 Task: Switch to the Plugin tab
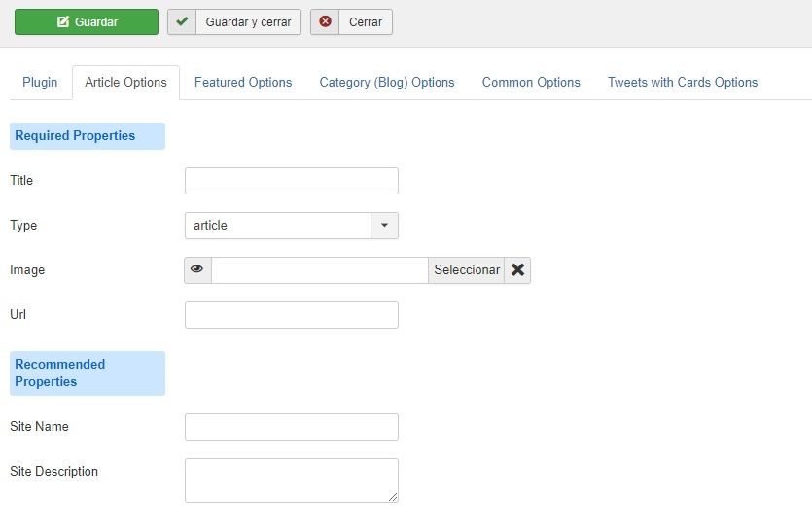(40, 83)
